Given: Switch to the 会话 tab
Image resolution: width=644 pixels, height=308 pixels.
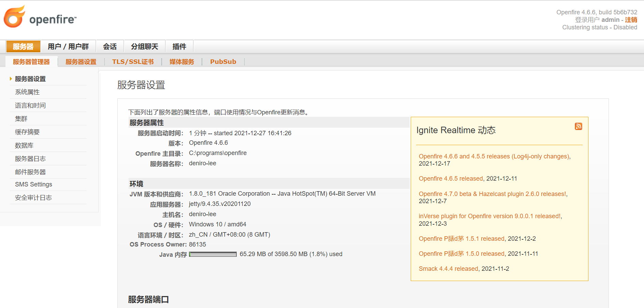Looking at the screenshot, I should pos(110,46).
